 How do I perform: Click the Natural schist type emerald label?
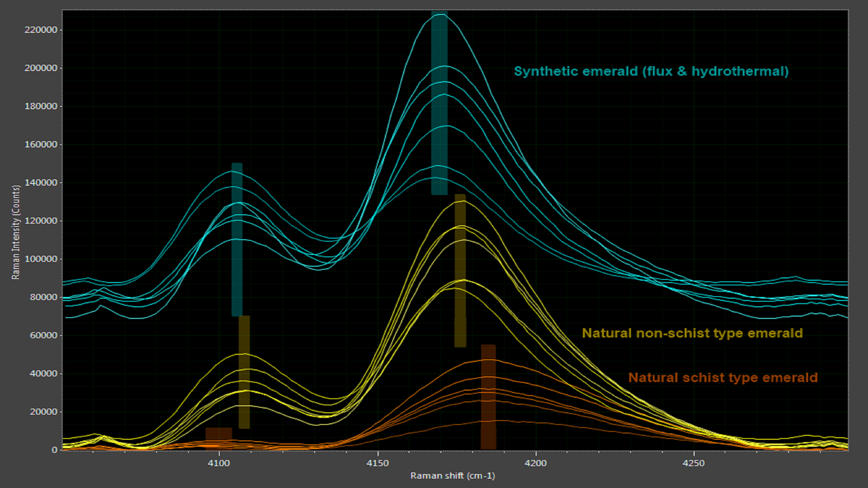[723, 378]
